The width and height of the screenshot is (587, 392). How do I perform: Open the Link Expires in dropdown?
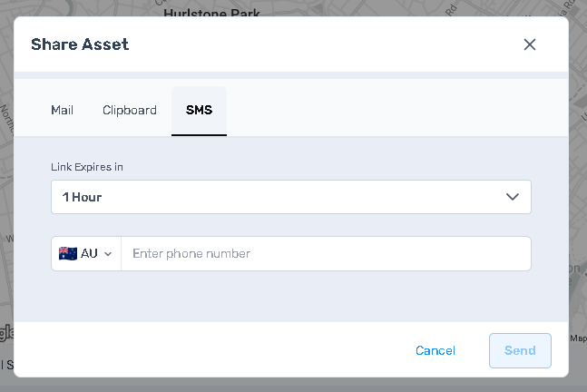pyautogui.click(x=290, y=197)
